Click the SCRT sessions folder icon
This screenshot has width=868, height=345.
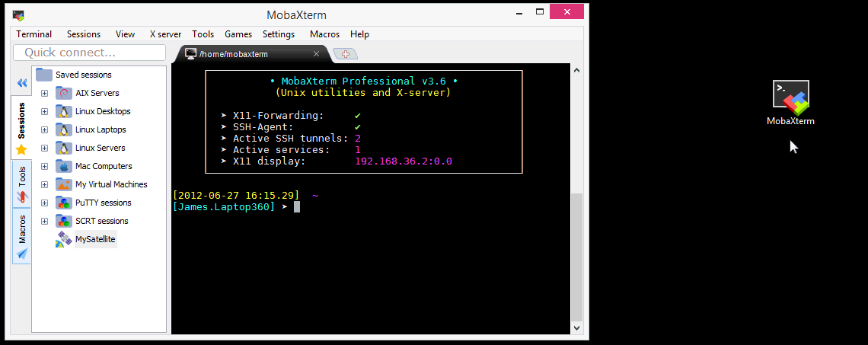pyautogui.click(x=64, y=221)
